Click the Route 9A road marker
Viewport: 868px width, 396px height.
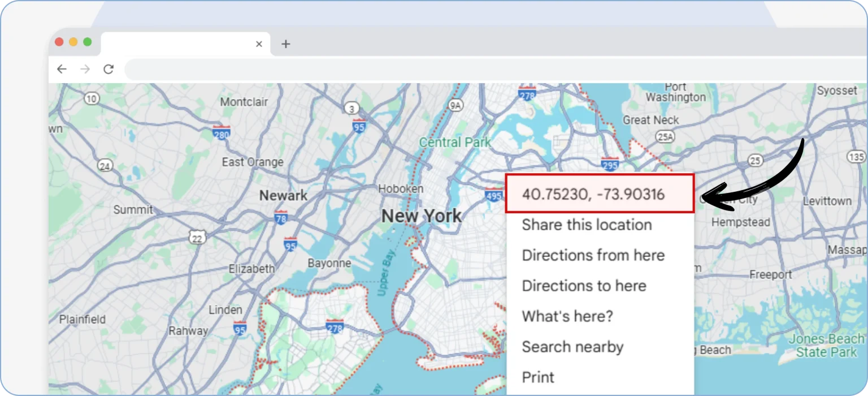click(455, 105)
